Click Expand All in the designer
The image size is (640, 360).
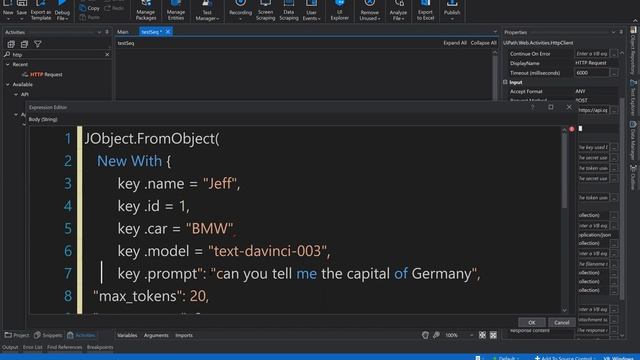pos(455,43)
